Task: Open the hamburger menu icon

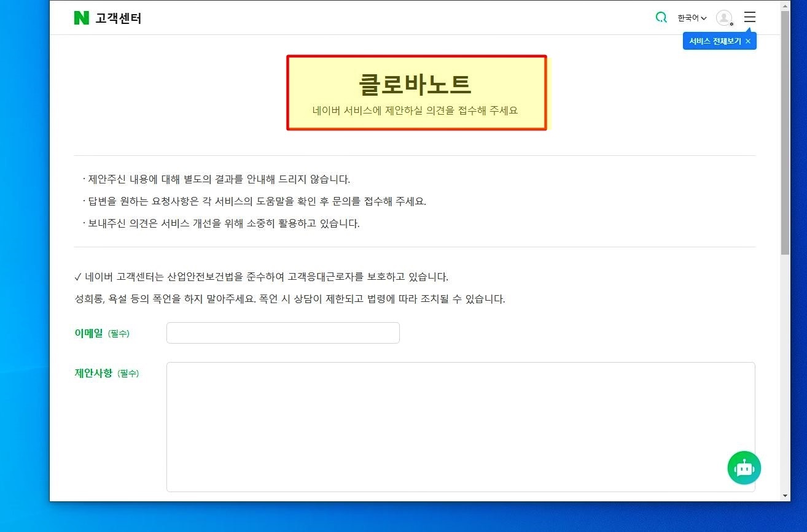Action: click(750, 17)
